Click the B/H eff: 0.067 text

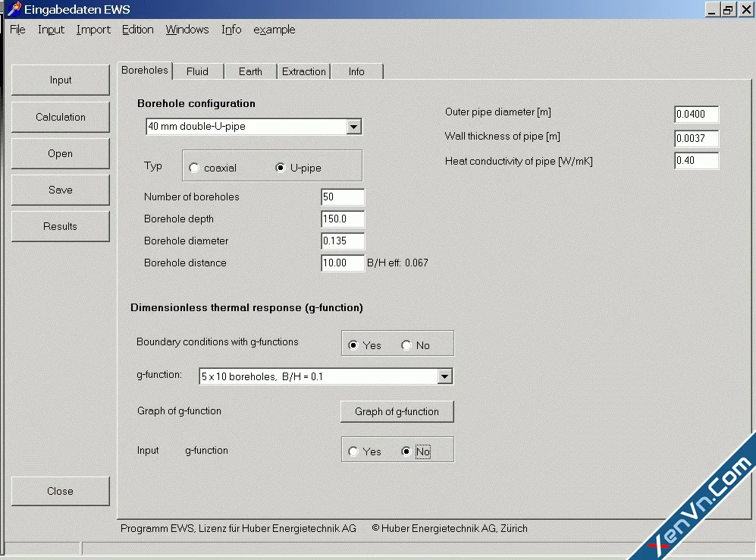tap(397, 263)
